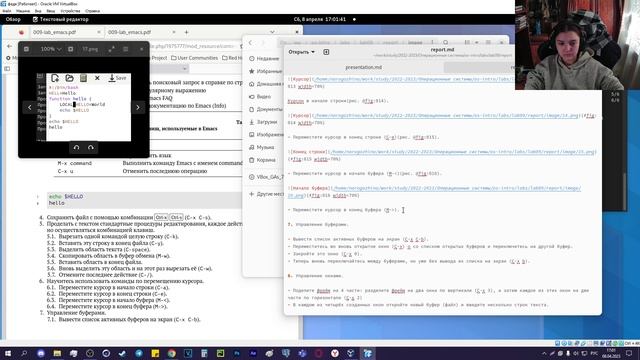
Task: Open Загрузки folder in sidebar
Action: 264,122
